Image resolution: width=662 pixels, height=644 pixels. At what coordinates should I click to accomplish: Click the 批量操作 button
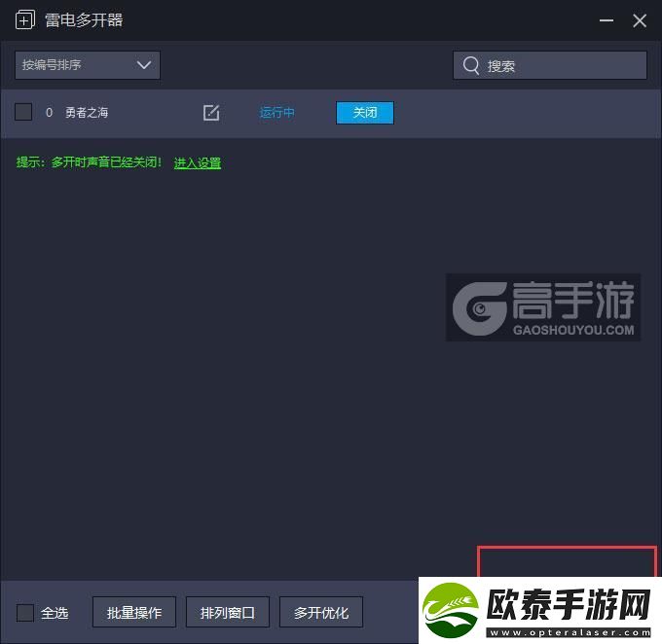tap(134, 612)
